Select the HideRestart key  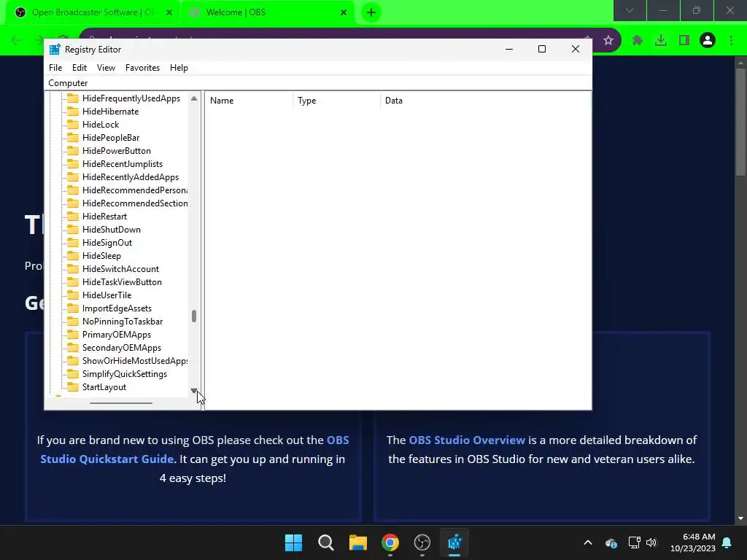pyautogui.click(x=104, y=216)
